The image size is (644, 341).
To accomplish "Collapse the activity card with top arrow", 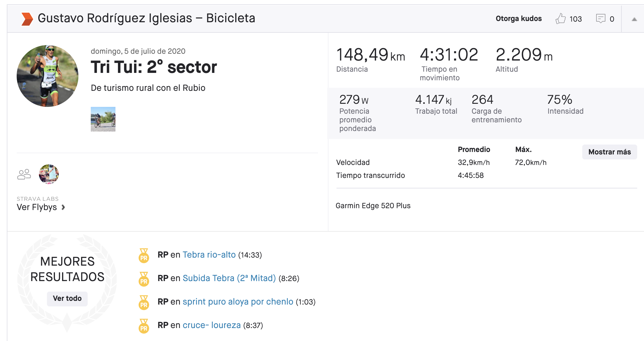I will click(x=634, y=19).
